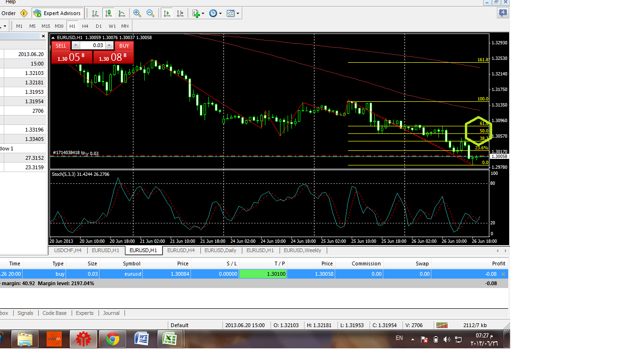Open the Signals terminal tab
The width and height of the screenshot is (644, 362).
pyautogui.click(x=25, y=313)
